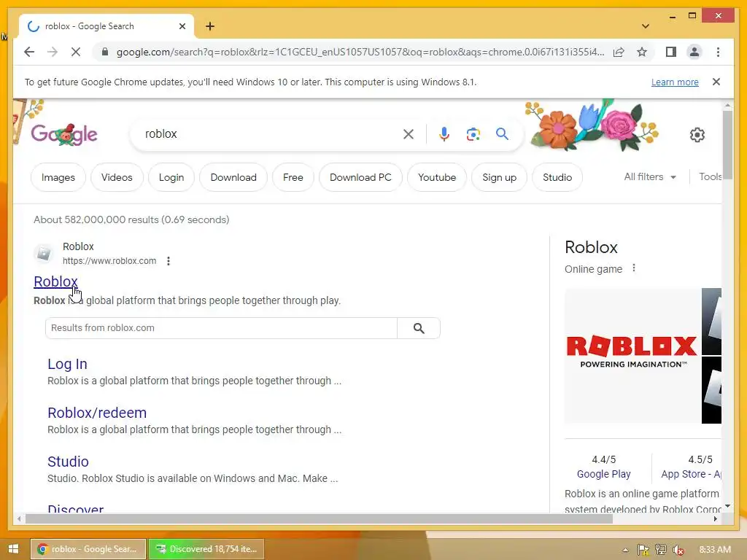Image resolution: width=747 pixels, height=560 pixels.
Task: Stop loading the page
Action: point(76,52)
